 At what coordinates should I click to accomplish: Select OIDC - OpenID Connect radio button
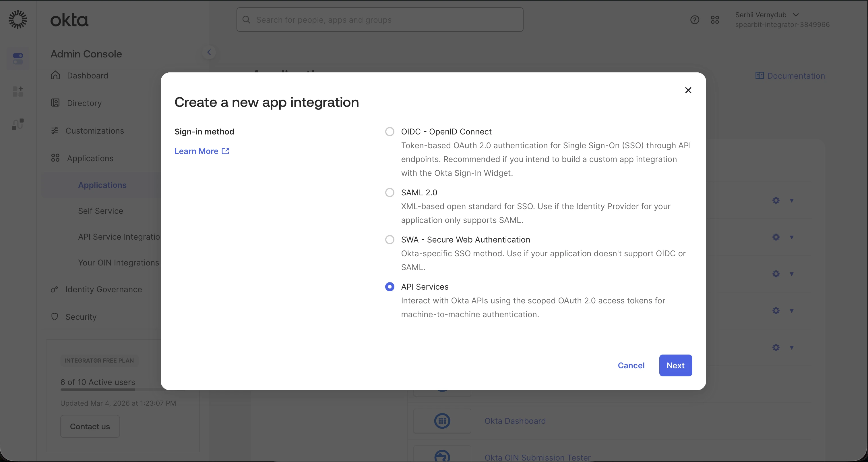pyautogui.click(x=390, y=132)
